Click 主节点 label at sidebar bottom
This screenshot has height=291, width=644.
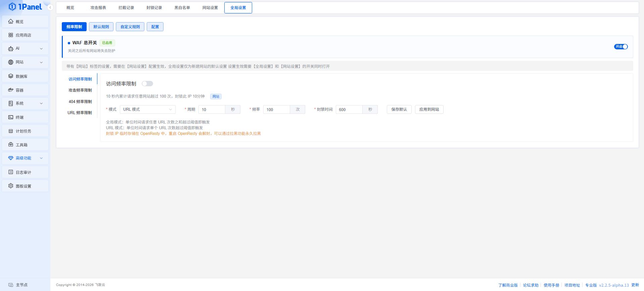pos(21,285)
